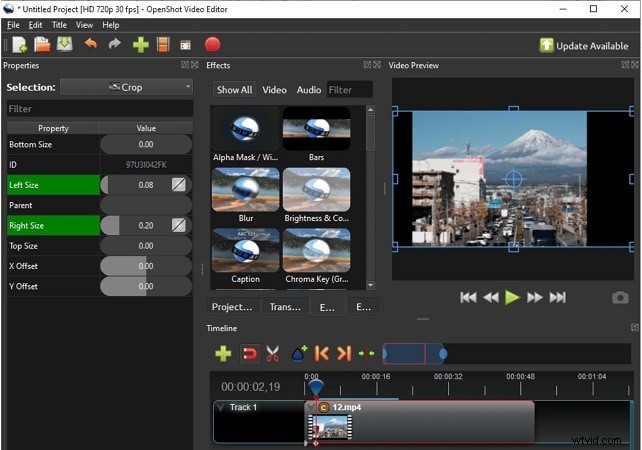Image resolution: width=642 pixels, height=450 pixels.
Task: Click the fast forward button
Action: click(x=534, y=298)
